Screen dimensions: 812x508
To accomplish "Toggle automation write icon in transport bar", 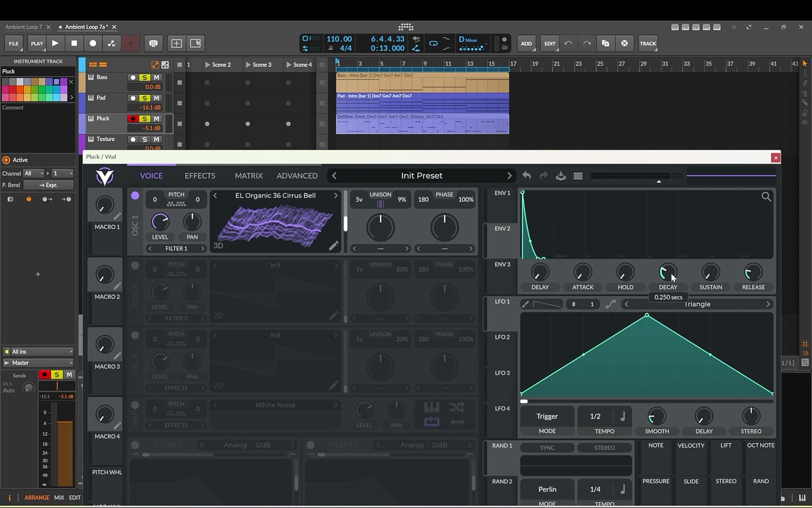I will point(112,43).
